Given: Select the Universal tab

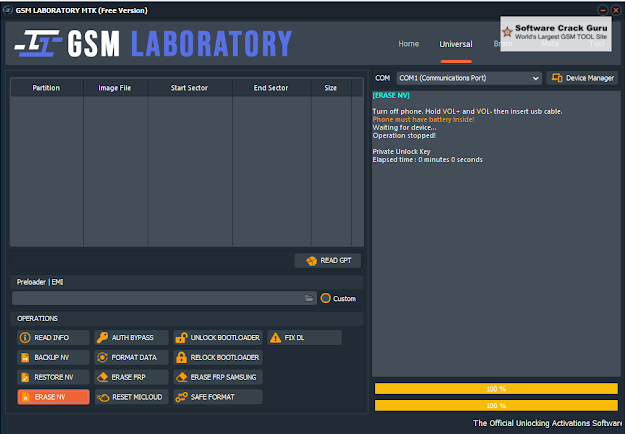Looking at the screenshot, I should point(456,44).
